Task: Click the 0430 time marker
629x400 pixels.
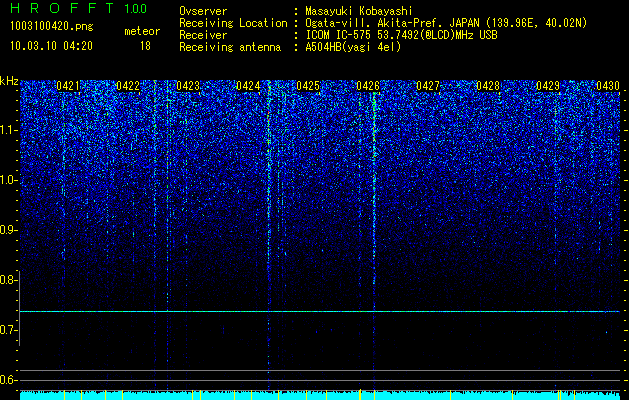Action: pyautogui.click(x=608, y=85)
